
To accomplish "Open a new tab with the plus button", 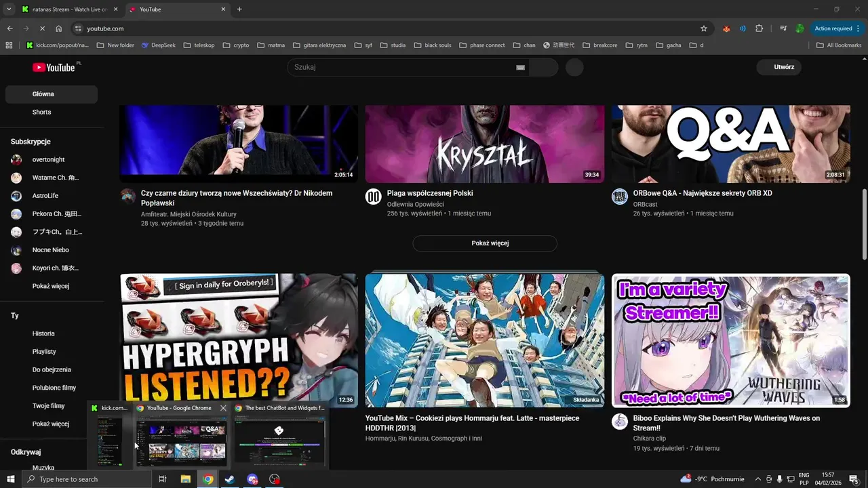I will click(239, 9).
